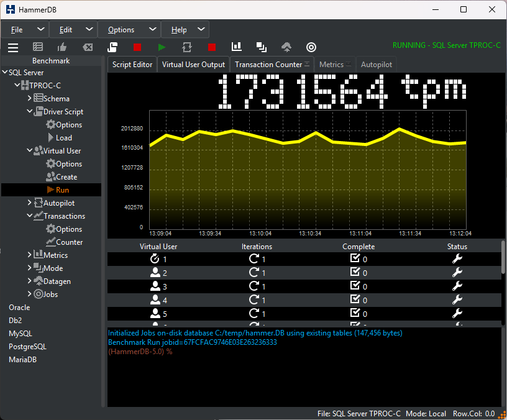Click the pop-out icon on Transaction Counter tab
Screen dimensions: 507x420
click(x=307, y=64)
